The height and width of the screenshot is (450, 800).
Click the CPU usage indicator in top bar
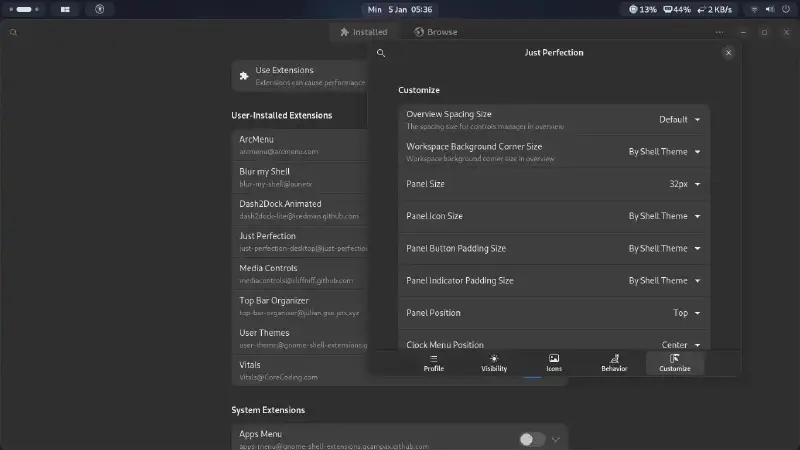(x=643, y=9)
